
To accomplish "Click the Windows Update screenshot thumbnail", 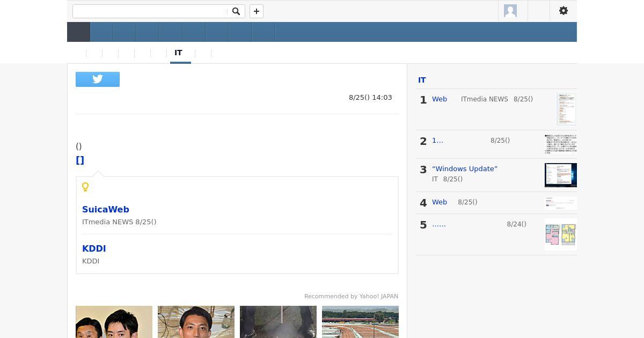I will pyautogui.click(x=561, y=175).
